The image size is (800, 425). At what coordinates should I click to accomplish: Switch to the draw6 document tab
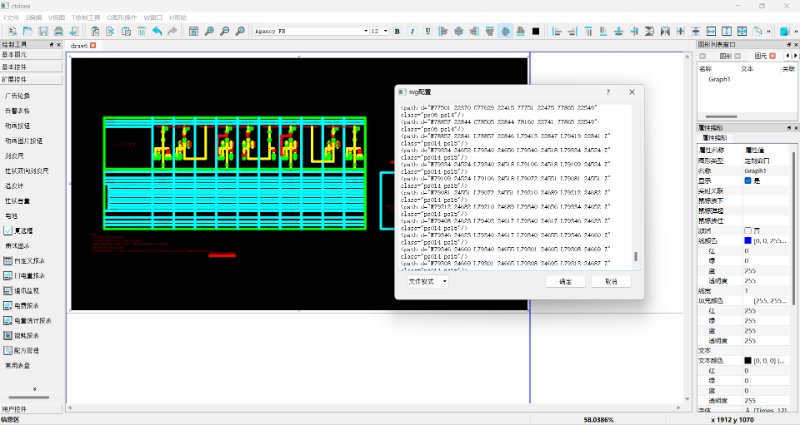pos(80,46)
